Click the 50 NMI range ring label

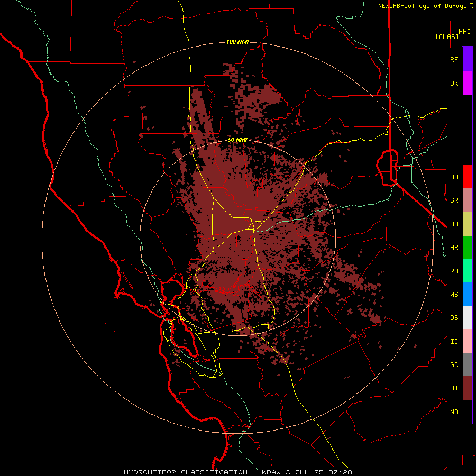pos(237,140)
